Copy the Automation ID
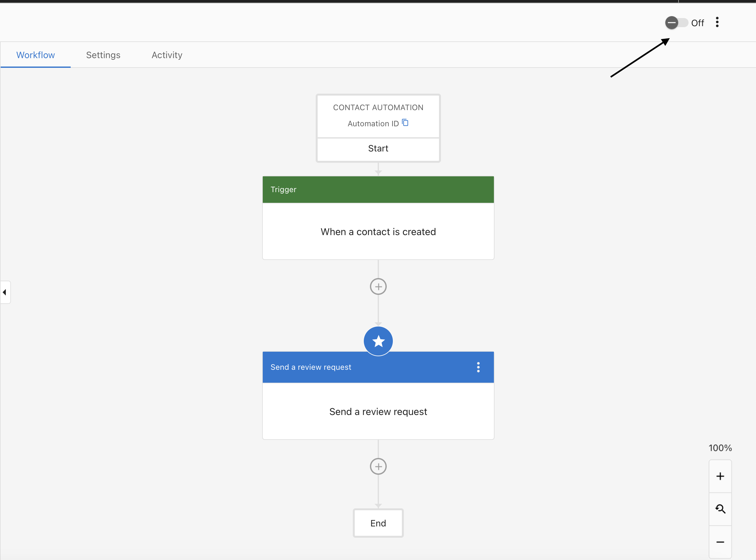This screenshot has height=560, width=756. pyautogui.click(x=405, y=123)
